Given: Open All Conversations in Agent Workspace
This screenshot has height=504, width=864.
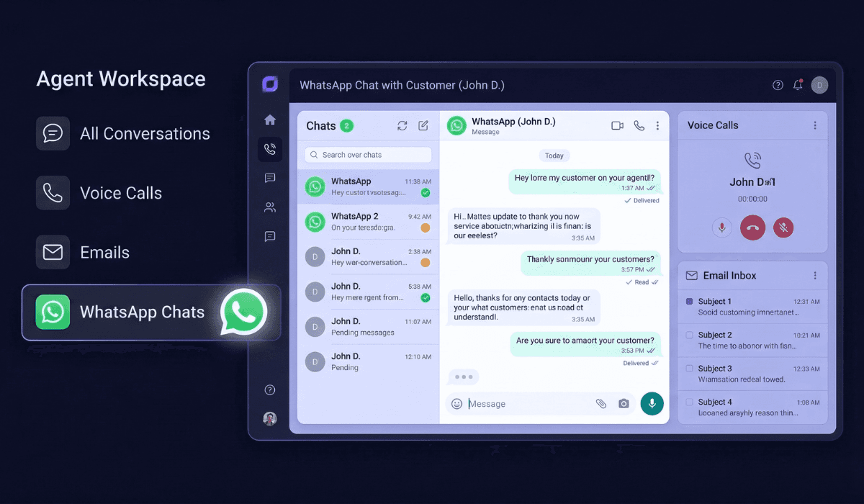Looking at the screenshot, I should (x=123, y=134).
